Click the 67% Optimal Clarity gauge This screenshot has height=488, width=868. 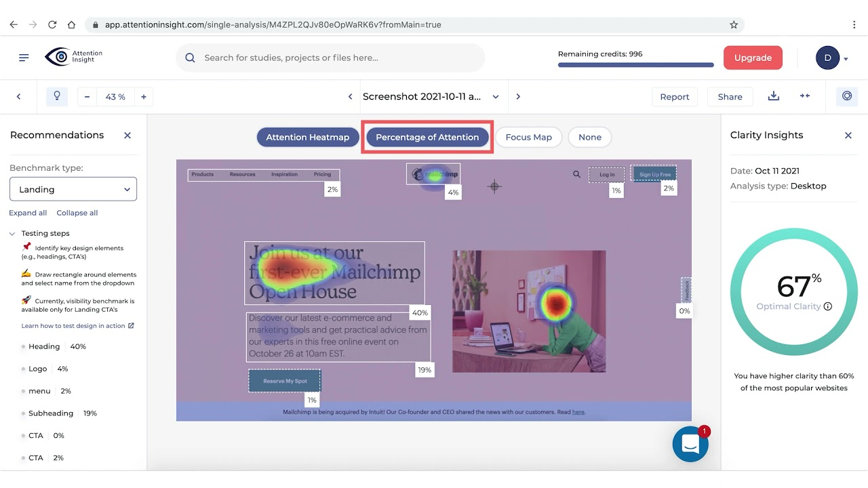coord(793,291)
